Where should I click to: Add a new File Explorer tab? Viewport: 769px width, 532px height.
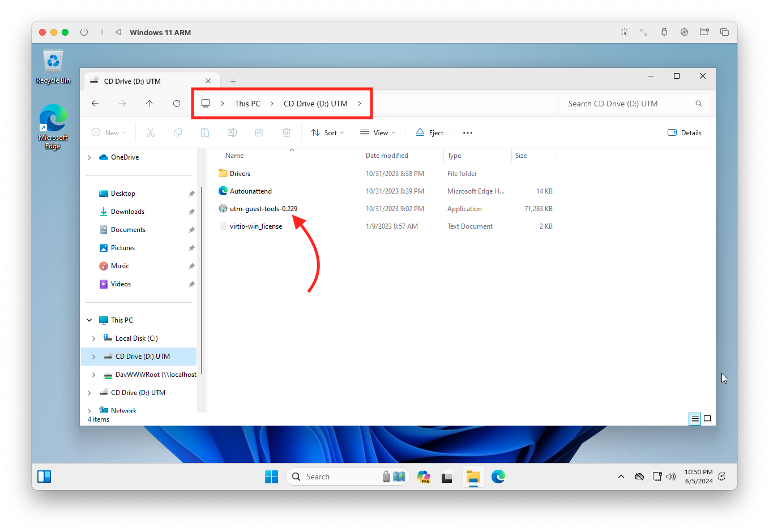click(233, 81)
